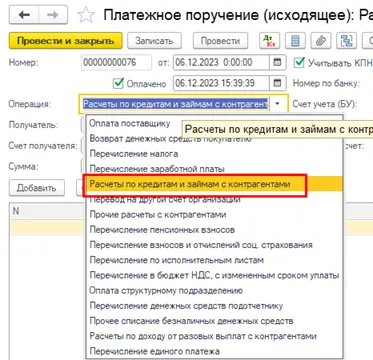
Task: Select Перечисление взносов и отчислений соц. страхования
Action: (x=215, y=245)
